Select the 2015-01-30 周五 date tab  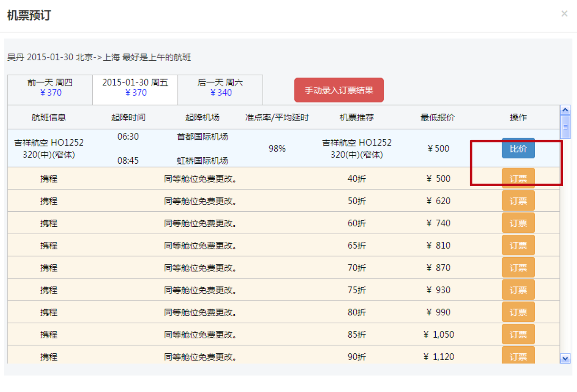[x=135, y=90]
